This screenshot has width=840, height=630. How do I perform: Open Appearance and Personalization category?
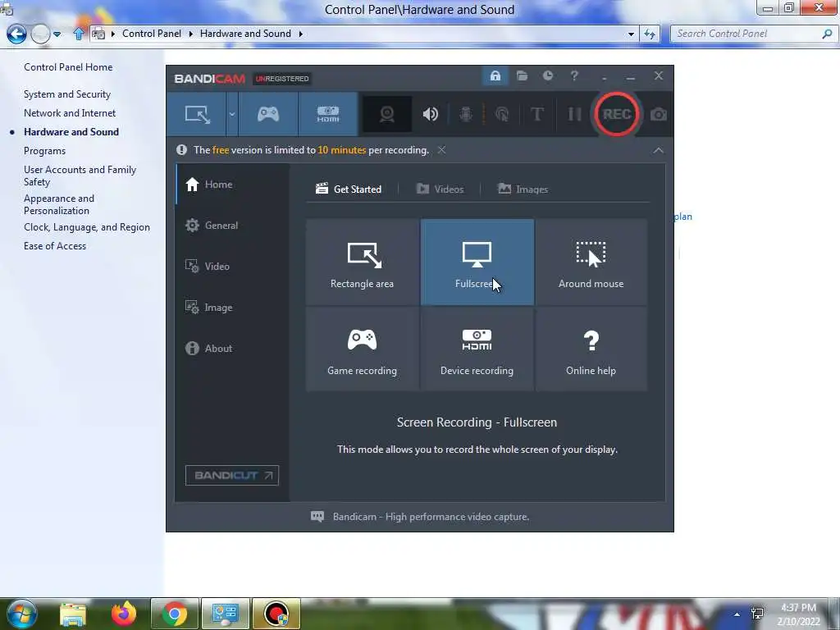point(59,204)
